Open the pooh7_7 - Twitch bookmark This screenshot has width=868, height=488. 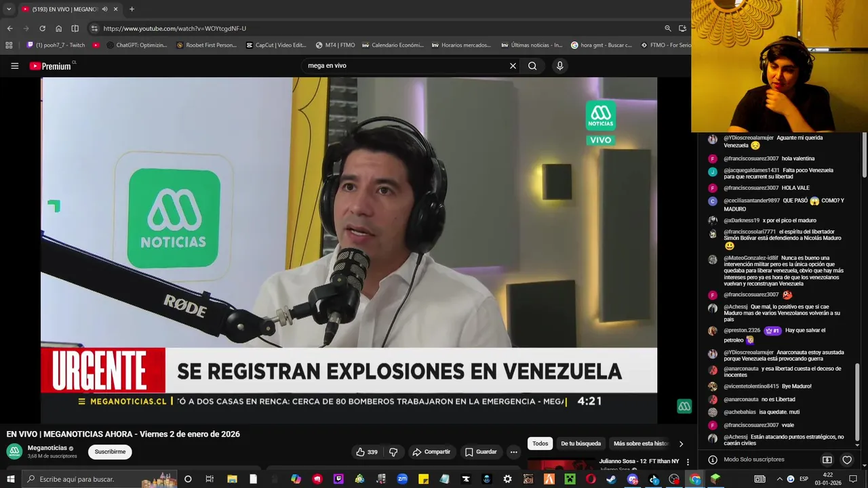pos(56,45)
